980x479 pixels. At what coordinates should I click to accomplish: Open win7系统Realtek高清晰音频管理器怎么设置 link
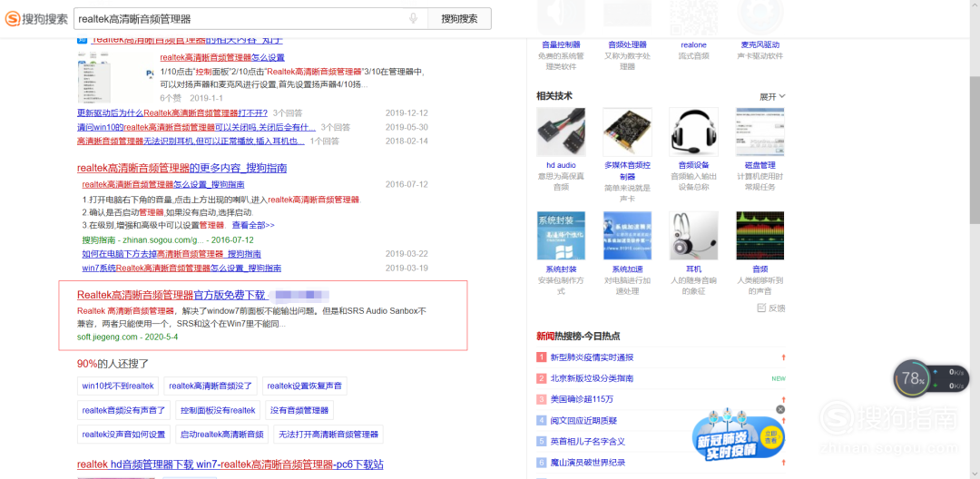coord(181,268)
